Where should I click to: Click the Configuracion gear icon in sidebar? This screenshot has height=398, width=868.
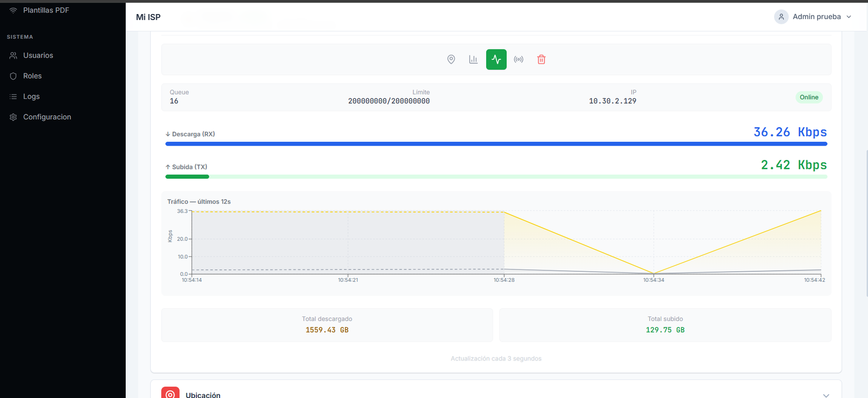[14, 117]
